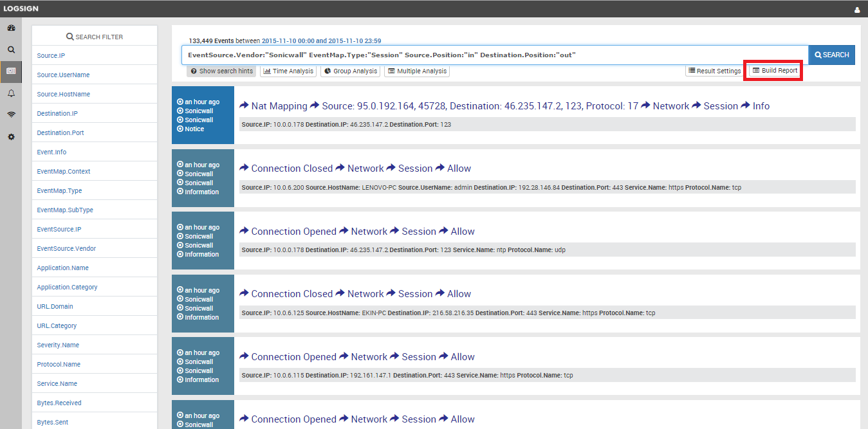Click Notice severity in first event card
This screenshot has width=868, height=429.
(194, 129)
